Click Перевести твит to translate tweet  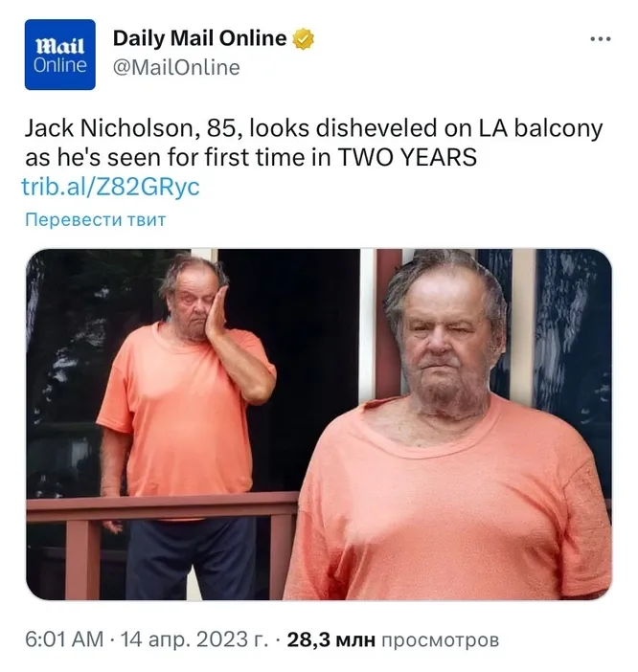point(95,219)
